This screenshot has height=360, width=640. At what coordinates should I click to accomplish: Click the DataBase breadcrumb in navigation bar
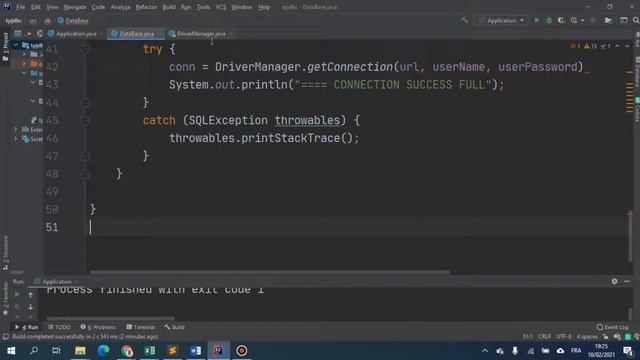click(73, 20)
